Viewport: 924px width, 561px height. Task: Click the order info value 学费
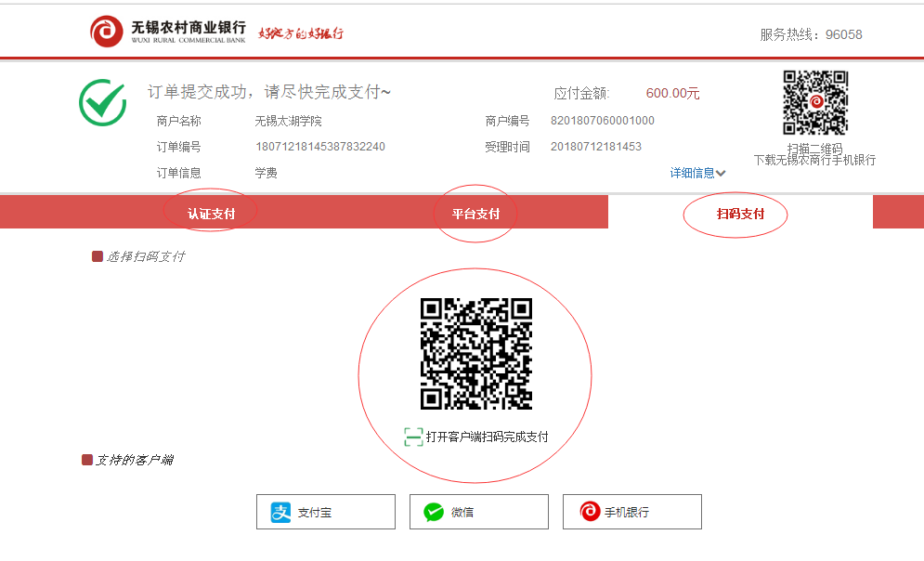pos(266,174)
